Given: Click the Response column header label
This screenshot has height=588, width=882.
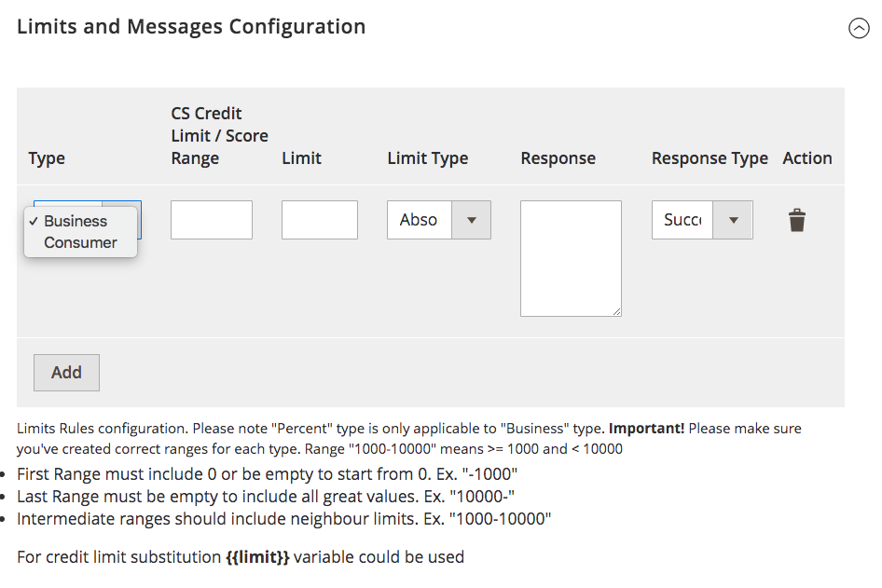Looking at the screenshot, I should [558, 158].
